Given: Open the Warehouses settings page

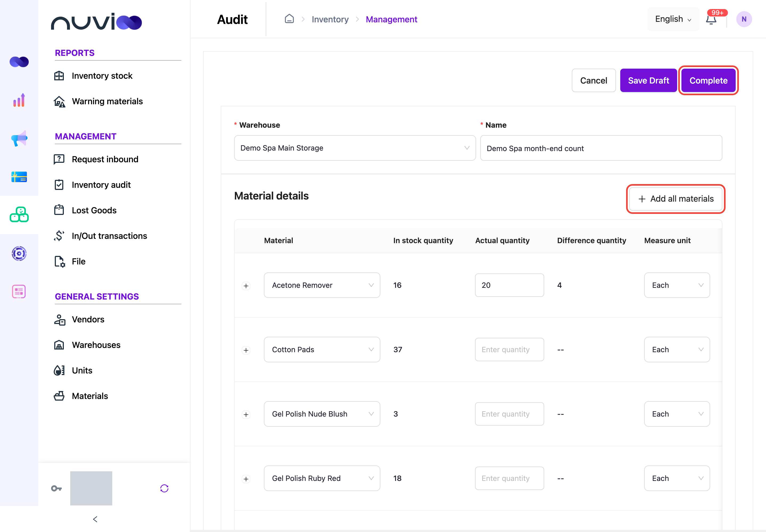Looking at the screenshot, I should [96, 345].
